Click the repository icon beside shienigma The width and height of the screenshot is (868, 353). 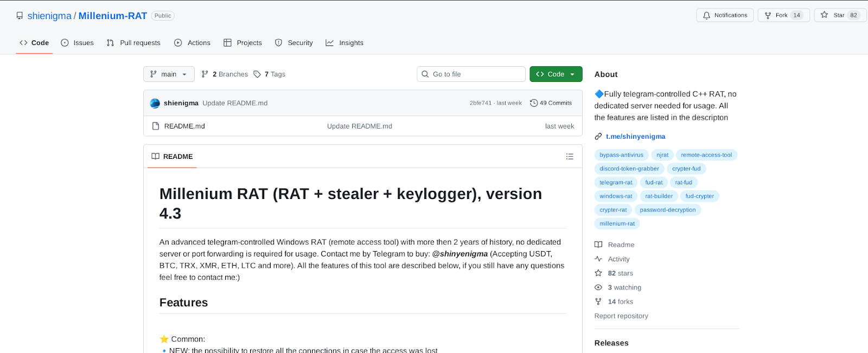coord(20,16)
